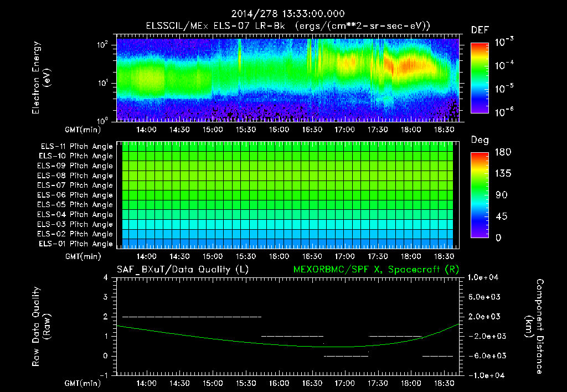The height and width of the screenshot is (392, 567).
Task: Click the Deg color bar label
Action: pyautogui.click(x=480, y=140)
